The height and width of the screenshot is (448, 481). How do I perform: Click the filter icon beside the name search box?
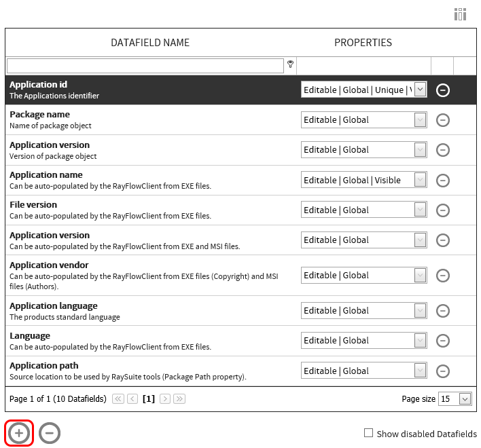[291, 64]
